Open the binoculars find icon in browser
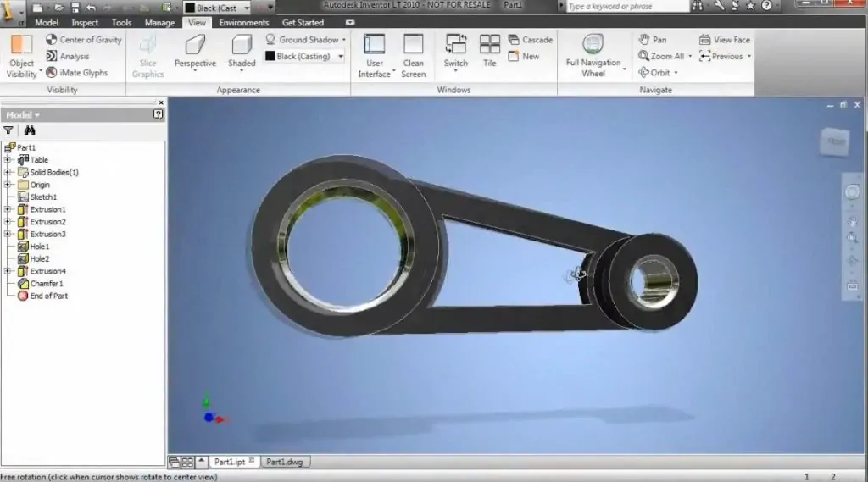Image resolution: width=868 pixels, height=482 pixels. point(30,130)
